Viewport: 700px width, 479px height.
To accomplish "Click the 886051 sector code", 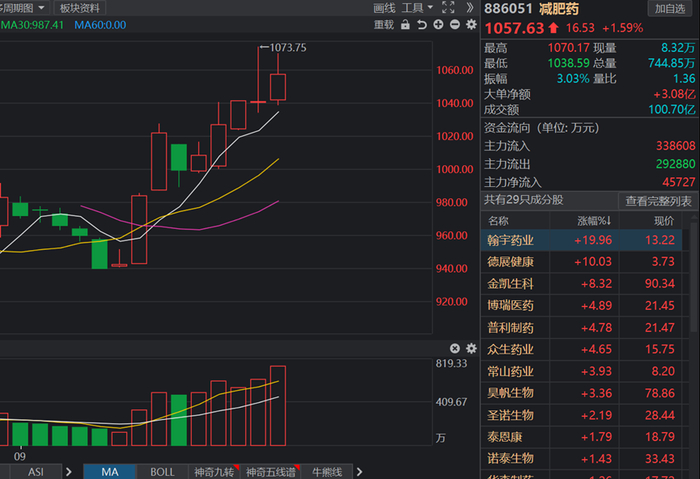I will pos(508,9).
